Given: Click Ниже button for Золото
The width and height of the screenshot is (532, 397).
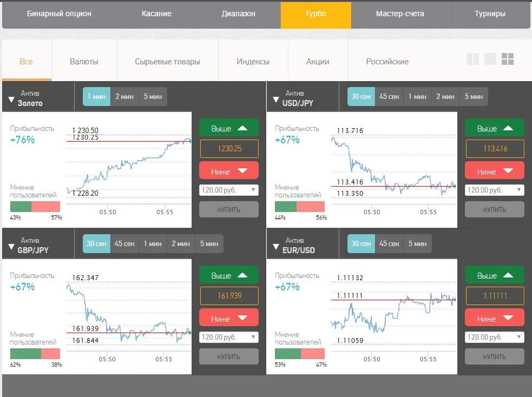Looking at the screenshot, I should (229, 171).
